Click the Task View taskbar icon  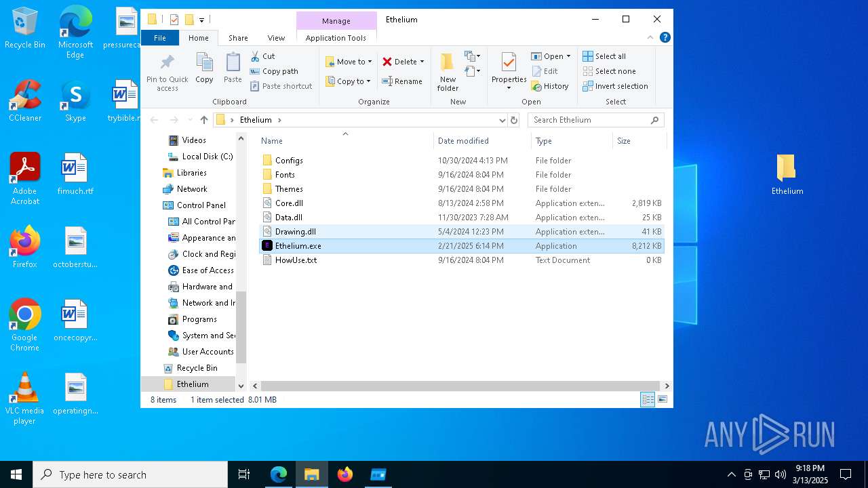(244, 474)
